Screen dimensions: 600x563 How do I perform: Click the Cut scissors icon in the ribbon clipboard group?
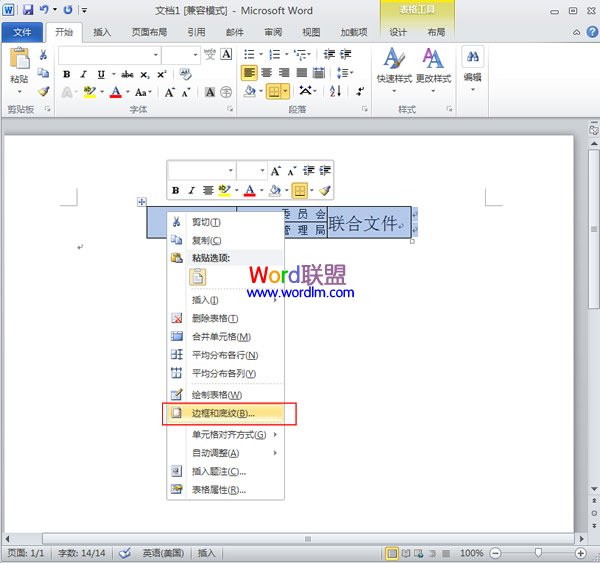(43, 55)
